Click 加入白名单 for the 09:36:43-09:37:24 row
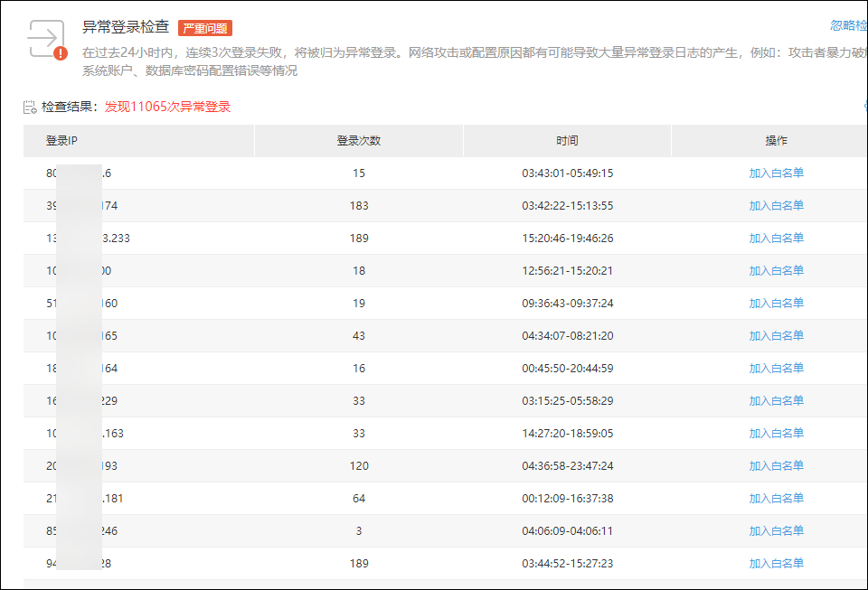Image resolution: width=868 pixels, height=590 pixels. tap(776, 304)
